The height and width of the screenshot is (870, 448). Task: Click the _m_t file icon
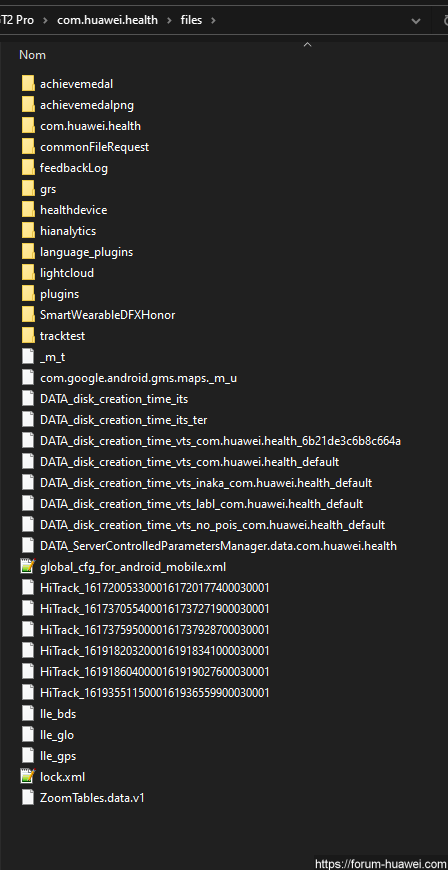[x=28, y=357]
